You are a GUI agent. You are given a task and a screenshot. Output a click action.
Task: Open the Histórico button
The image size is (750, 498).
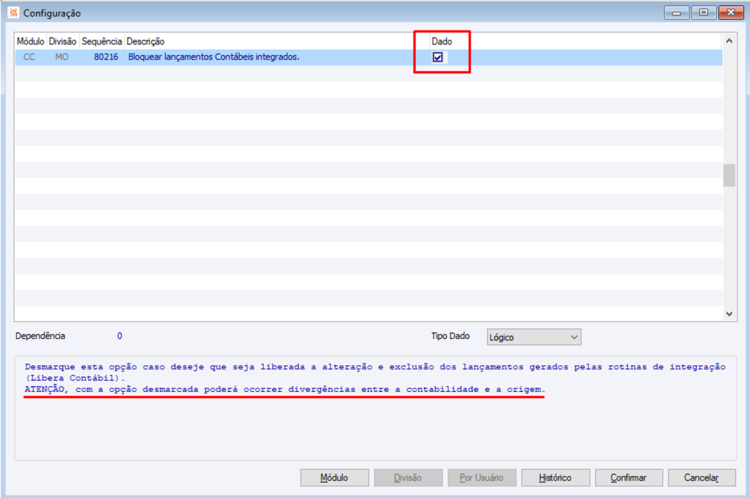pyautogui.click(x=555, y=477)
